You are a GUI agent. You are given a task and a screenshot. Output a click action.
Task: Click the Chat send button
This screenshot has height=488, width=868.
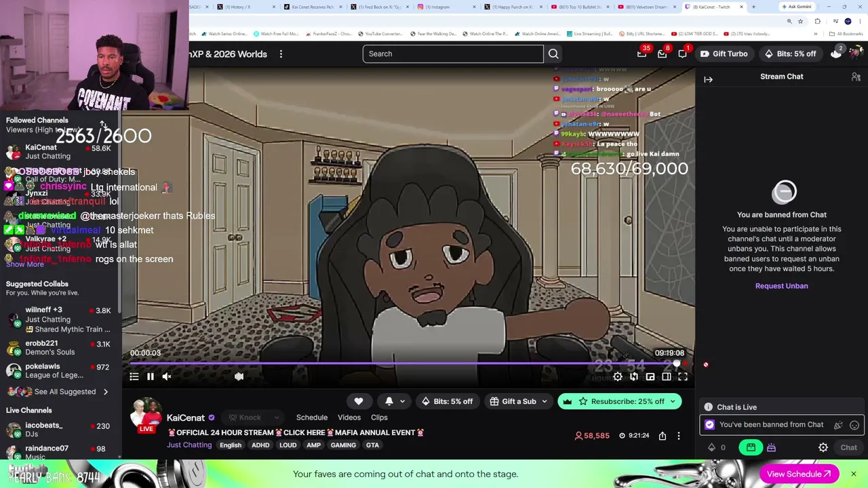849,447
